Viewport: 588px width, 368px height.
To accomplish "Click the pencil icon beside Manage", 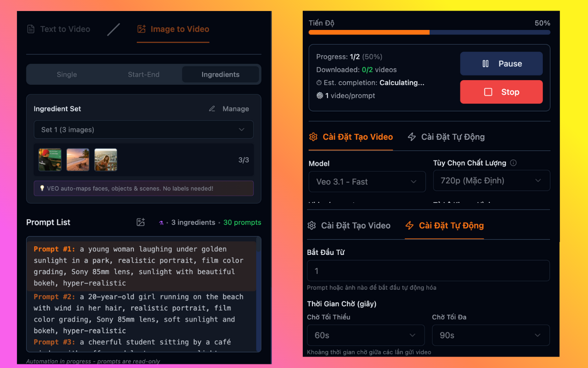I will 212,109.
